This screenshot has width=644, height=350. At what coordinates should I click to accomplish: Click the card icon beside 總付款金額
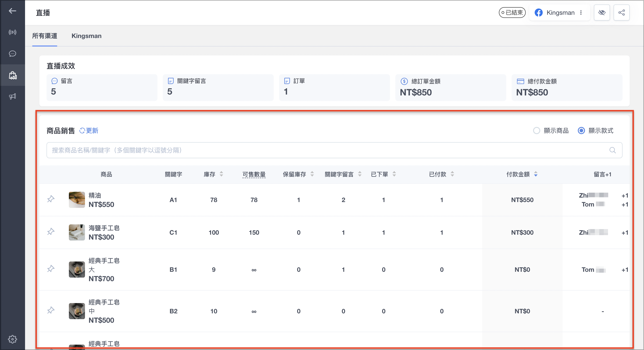[x=520, y=81]
